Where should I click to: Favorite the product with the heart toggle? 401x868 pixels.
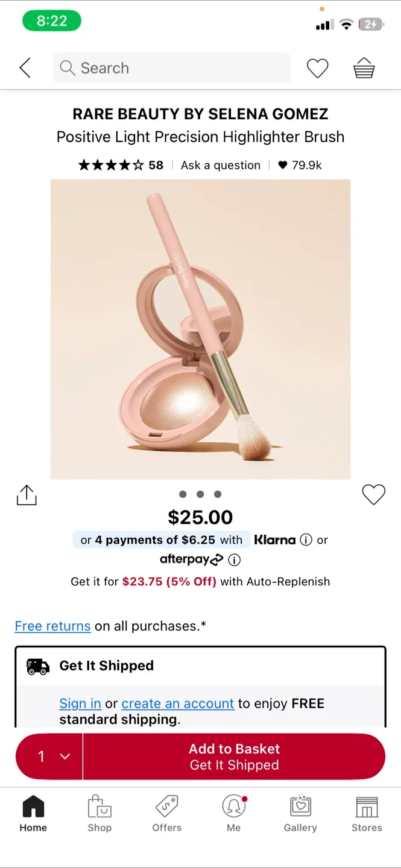pyautogui.click(x=373, y=493)
